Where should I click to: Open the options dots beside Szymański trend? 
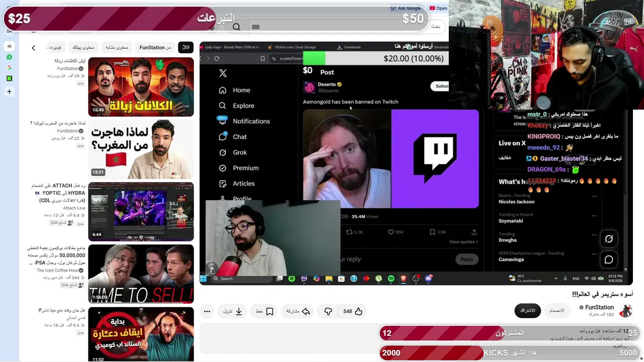[x=594, y=215]
